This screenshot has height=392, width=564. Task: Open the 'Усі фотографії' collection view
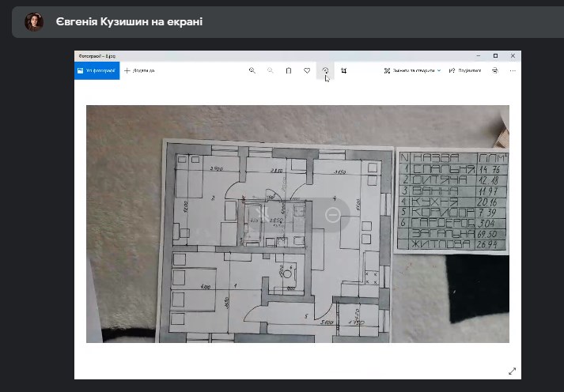point(97,71)
